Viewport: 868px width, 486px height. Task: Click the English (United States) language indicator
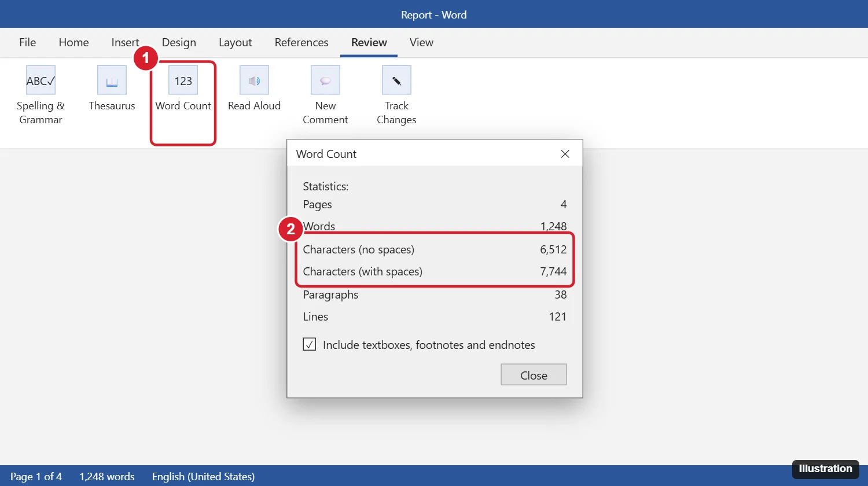(x=203, y=476)
